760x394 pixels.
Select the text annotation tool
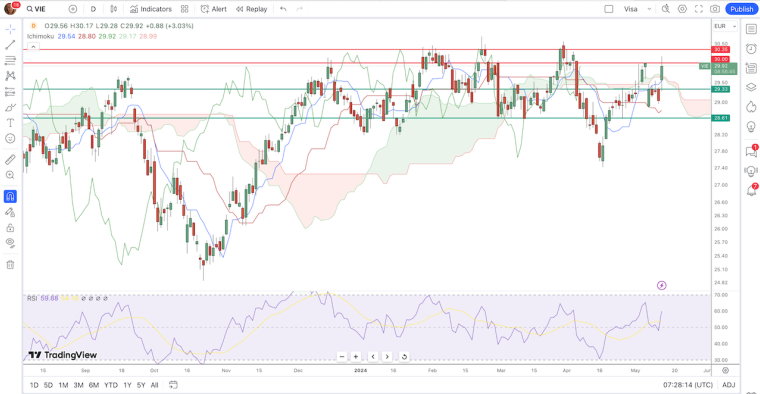(x=10, y=123)
